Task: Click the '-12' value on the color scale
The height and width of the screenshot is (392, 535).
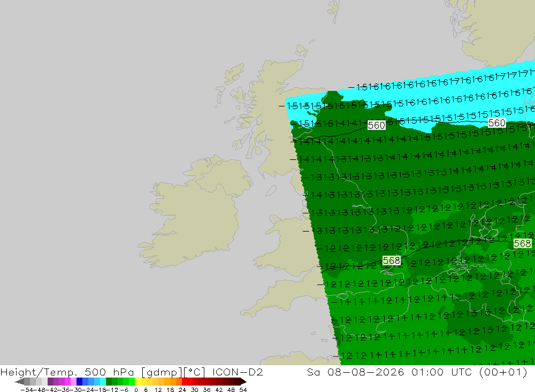Action: pyautogui.click(x=112, y=390)
